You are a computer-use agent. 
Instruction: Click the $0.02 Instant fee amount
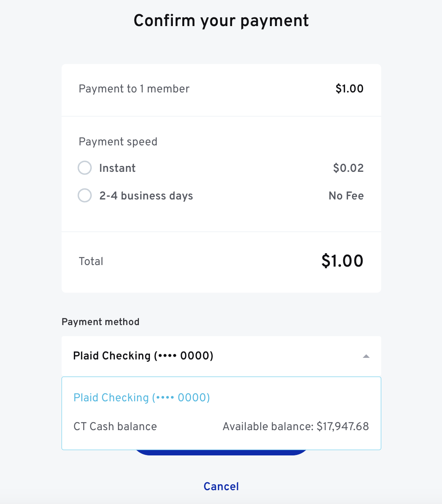348,168
